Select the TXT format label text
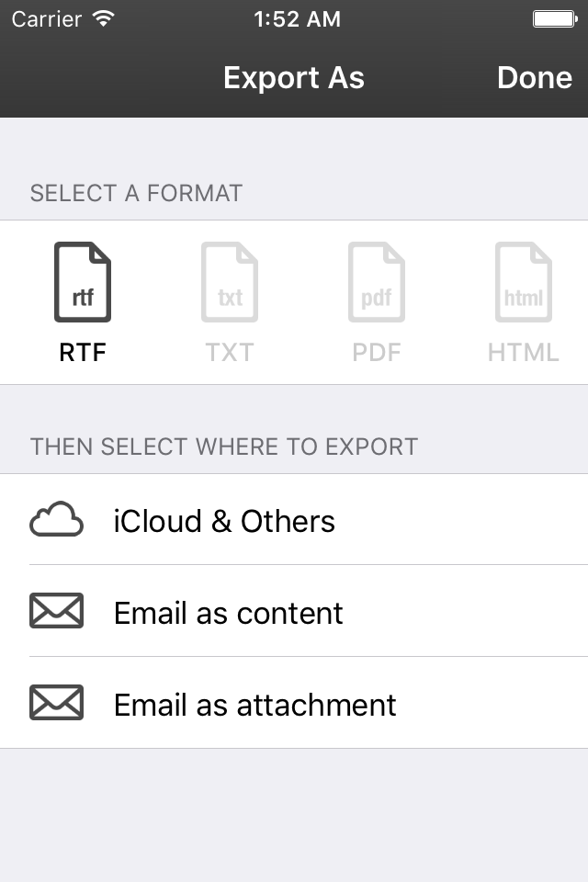Image resolution: width=588 pixels, height=882 pixels. (230, 352)
